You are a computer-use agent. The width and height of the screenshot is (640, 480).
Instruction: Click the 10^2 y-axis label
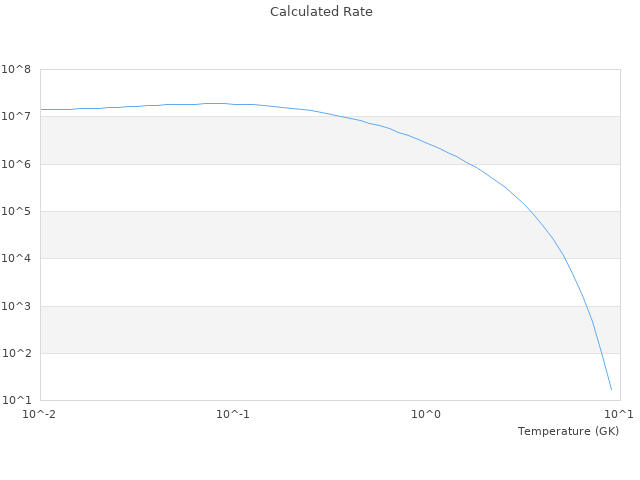15,354
